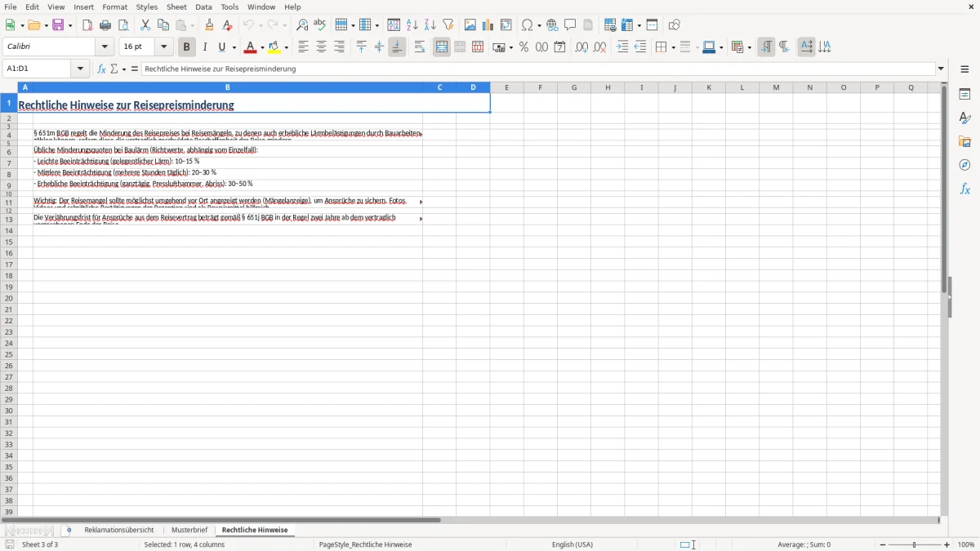Open the Open-file recent documents arrow
The height and width of the screenshot is (551, 980).
coord(47,25)
